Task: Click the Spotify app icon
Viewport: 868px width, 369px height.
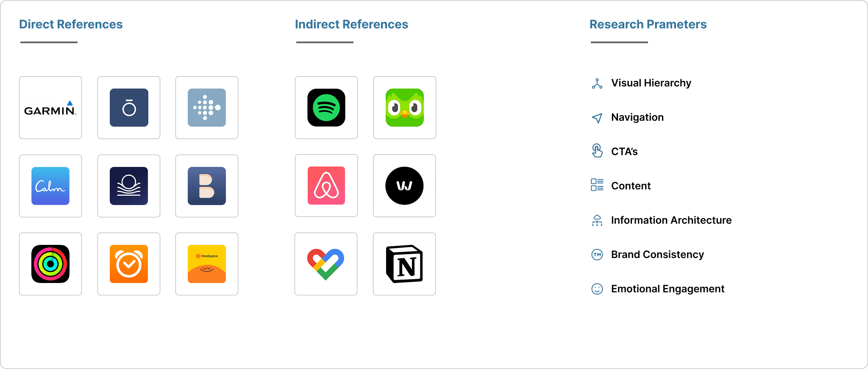Action: 326,108
